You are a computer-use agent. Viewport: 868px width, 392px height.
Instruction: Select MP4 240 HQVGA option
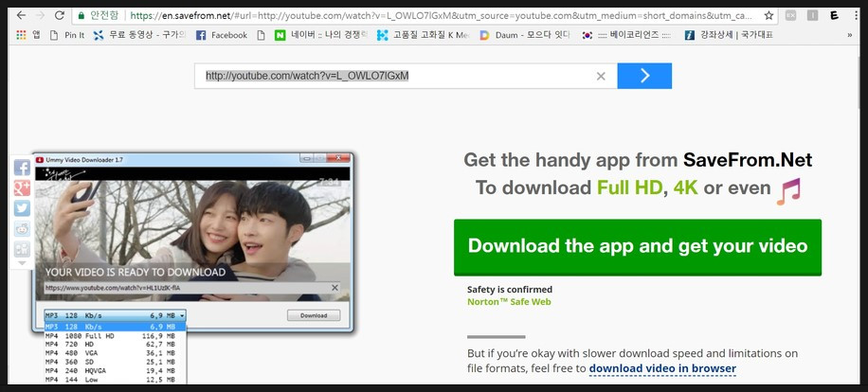[x=116, y=371]
